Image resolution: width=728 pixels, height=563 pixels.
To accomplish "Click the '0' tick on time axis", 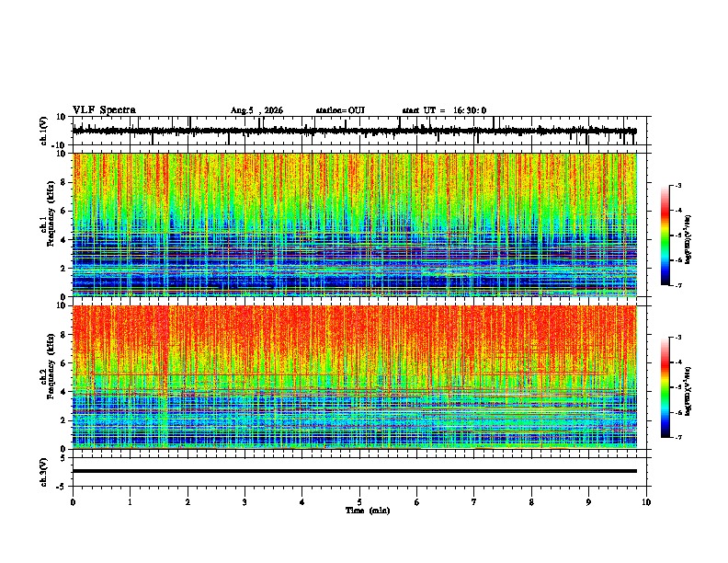I will 73,502.
